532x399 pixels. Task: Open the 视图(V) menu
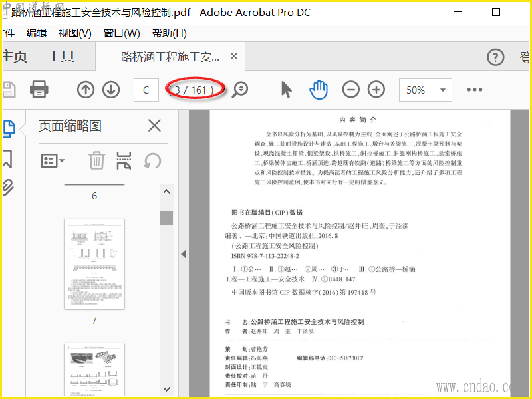point(75,33)
